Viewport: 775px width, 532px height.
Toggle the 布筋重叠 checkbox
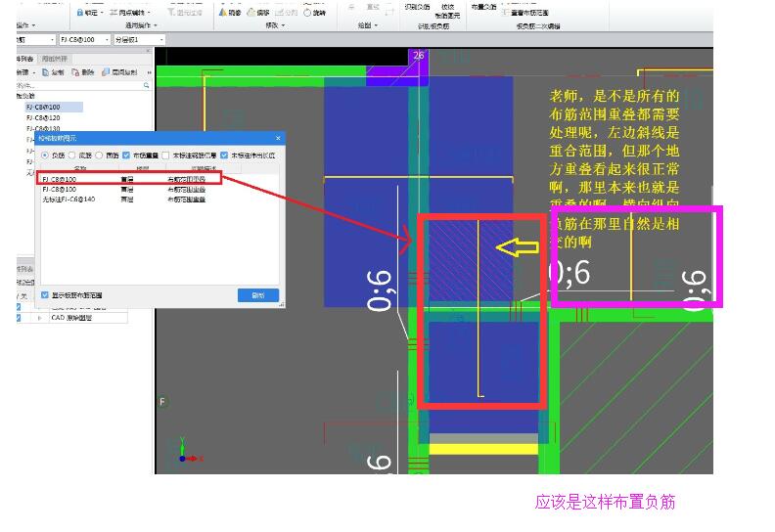click(x=126, y=155)
